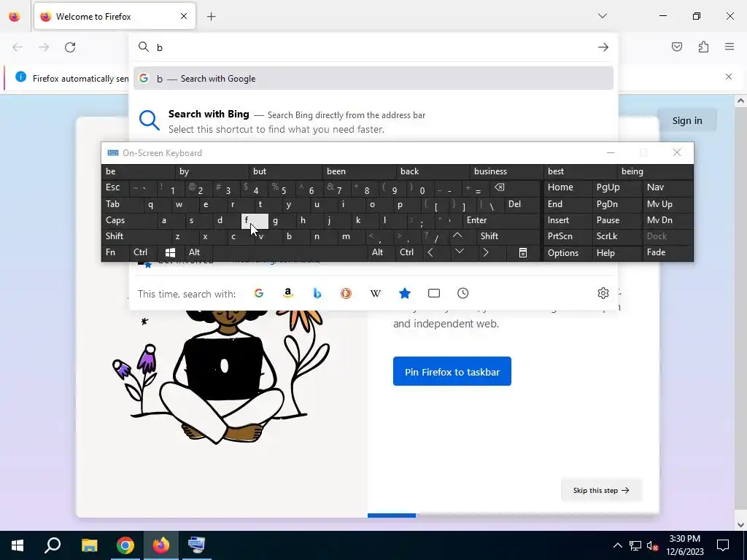Screen dimensions: 747x560
Task: Toggle the ScrLk key
Action: pyautogui.click(x=616, y=236)
